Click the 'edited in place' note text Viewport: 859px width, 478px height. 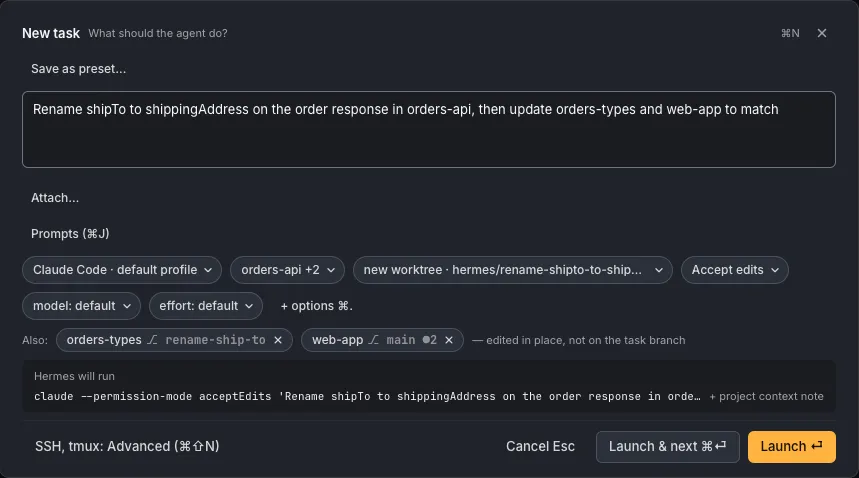tap(579, 341)
